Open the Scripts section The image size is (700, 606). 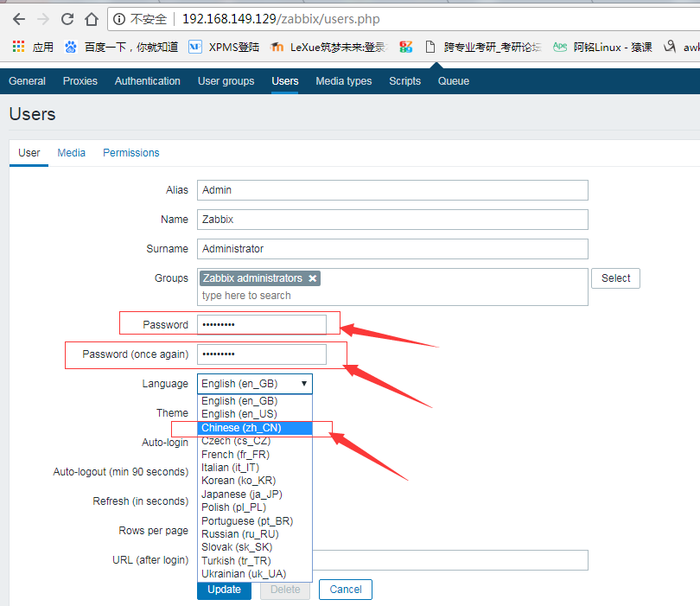pos(405,81)
